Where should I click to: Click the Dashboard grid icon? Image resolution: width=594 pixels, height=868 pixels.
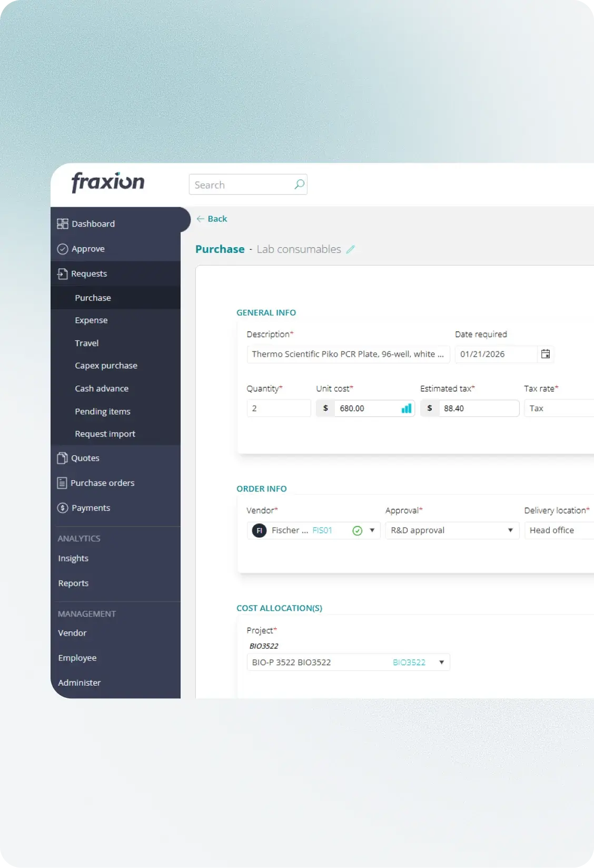[63, 223]
